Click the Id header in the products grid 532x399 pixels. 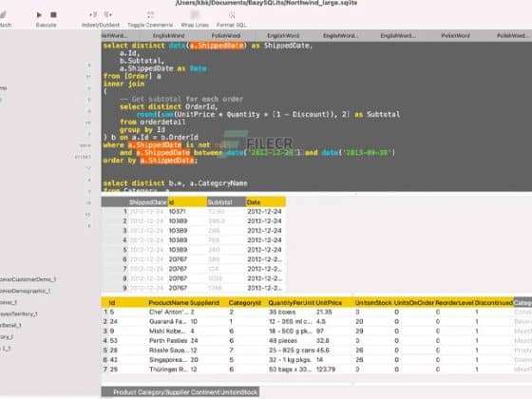click(112, 303)
